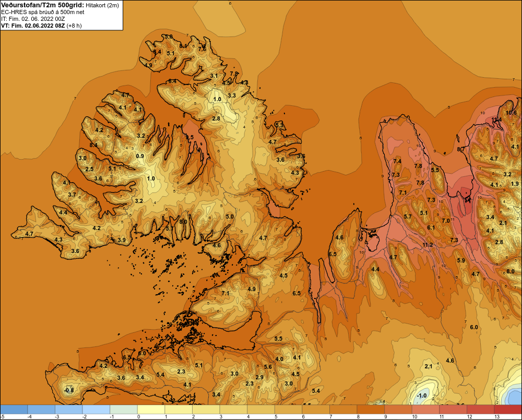The height and width of the screenshot is (420, 522).
Task: Click the '3.9' temperature label
Action: click(122, 240)
